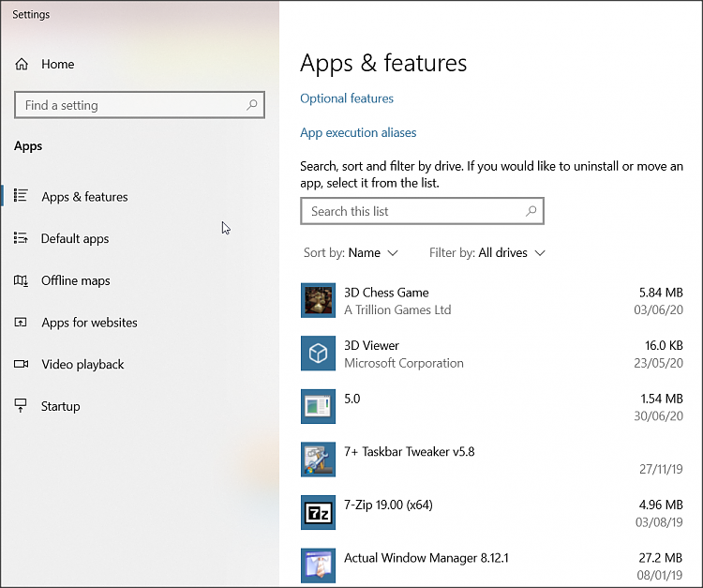The image size is (703, 588).
Task: Open the Optional features link
Action: point(347,98)
